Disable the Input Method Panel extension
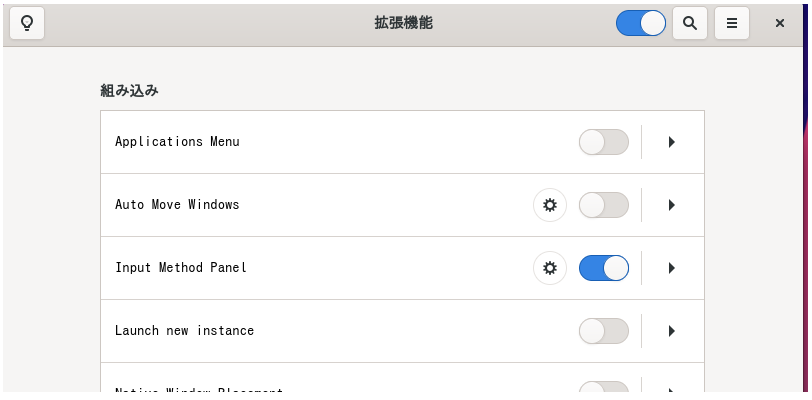This screenshot has height=400, width=812. click(603, 268)
